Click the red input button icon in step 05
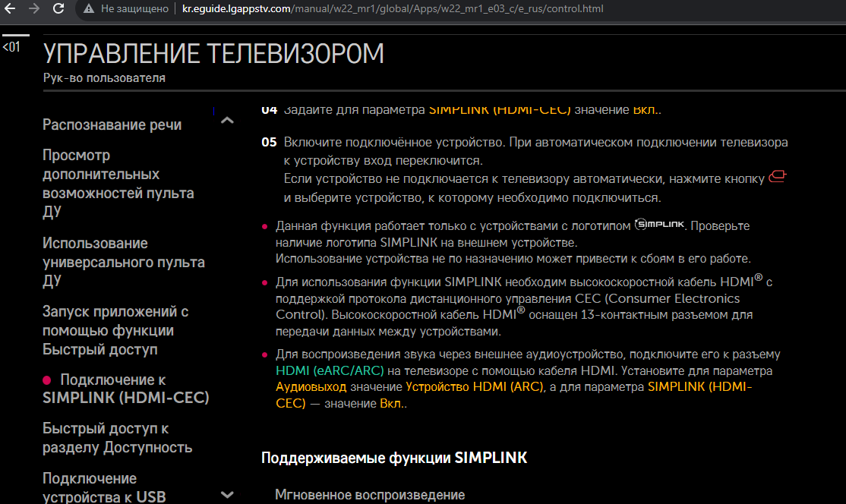 (776, 178)
